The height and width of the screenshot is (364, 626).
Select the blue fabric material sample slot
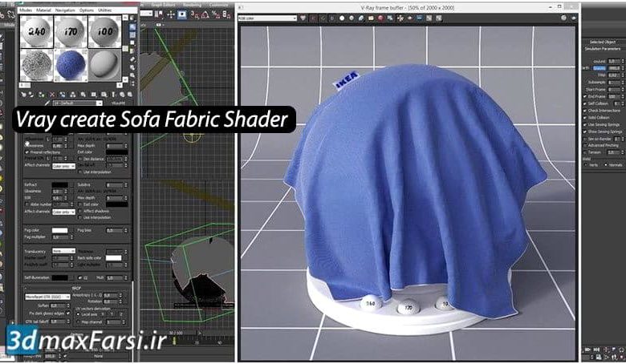tap(71, 65)
